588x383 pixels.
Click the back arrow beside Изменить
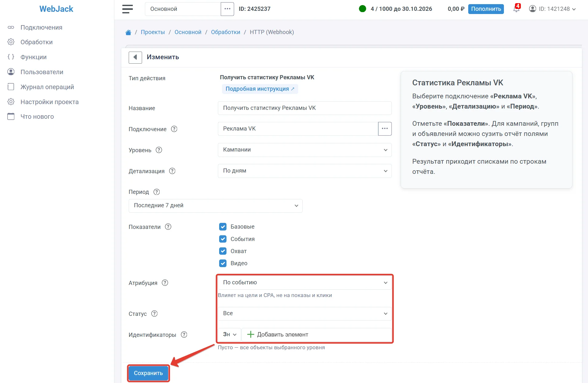click(135, 57)
